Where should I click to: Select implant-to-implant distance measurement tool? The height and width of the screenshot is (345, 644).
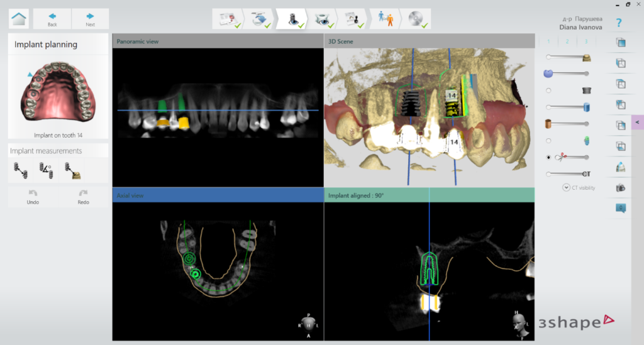19,169
